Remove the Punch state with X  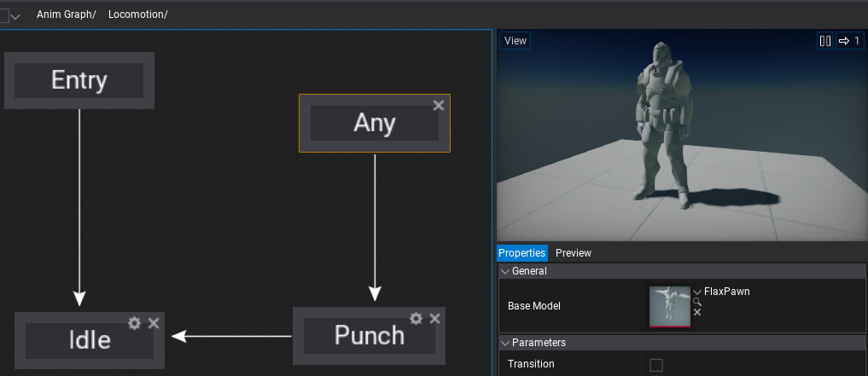434,318
